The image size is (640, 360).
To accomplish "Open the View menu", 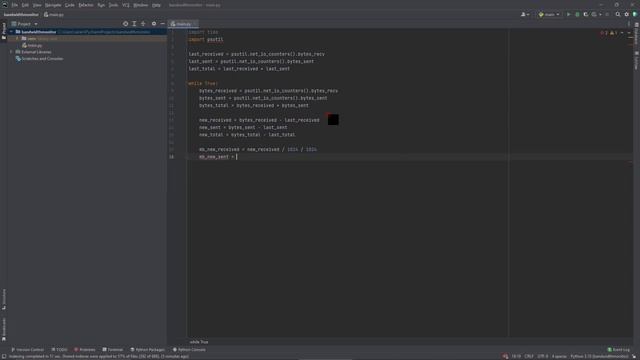I will (x=37, y=5).
